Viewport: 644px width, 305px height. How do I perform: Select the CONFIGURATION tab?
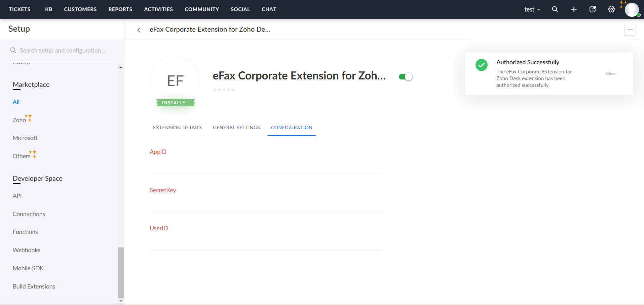pyautogui.click(x=292, y=128)
